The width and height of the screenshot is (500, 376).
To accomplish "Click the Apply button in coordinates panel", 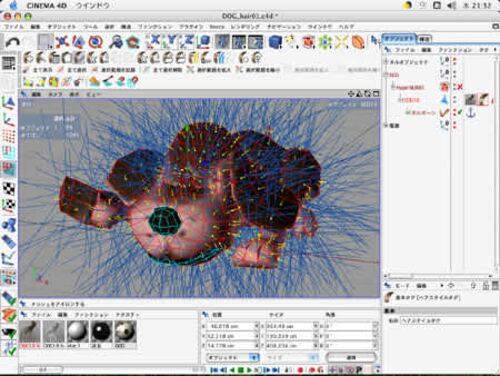I will click(x=351, y=357).
